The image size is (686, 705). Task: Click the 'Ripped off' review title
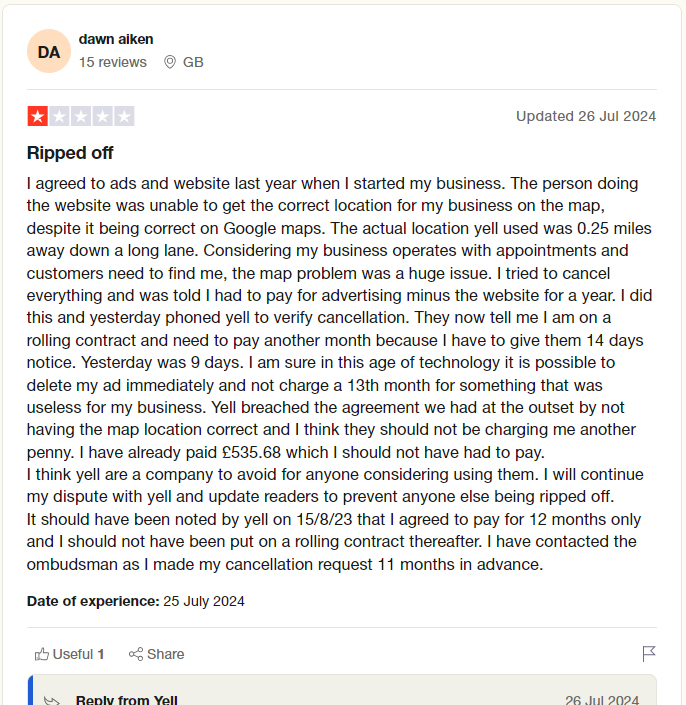click(70, 153)
